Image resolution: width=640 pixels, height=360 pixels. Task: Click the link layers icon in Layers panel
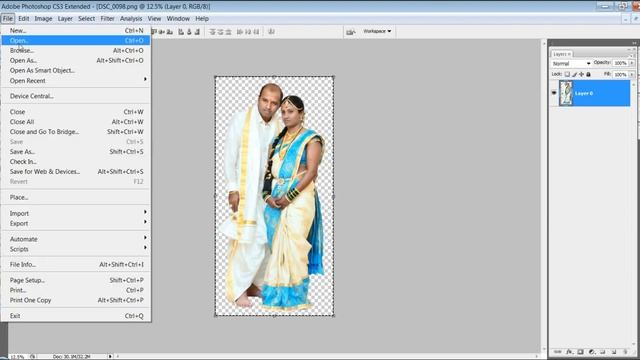558,352
